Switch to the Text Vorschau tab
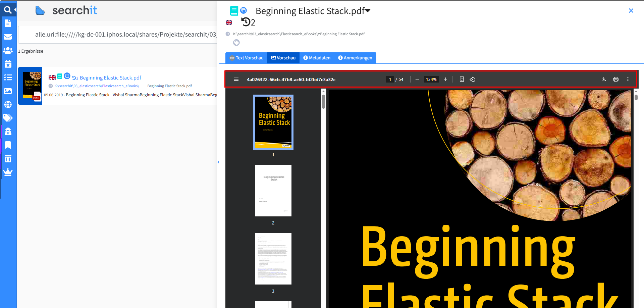Image resolution: width=644 pixels, height=308 pixels. click(247, 58)
